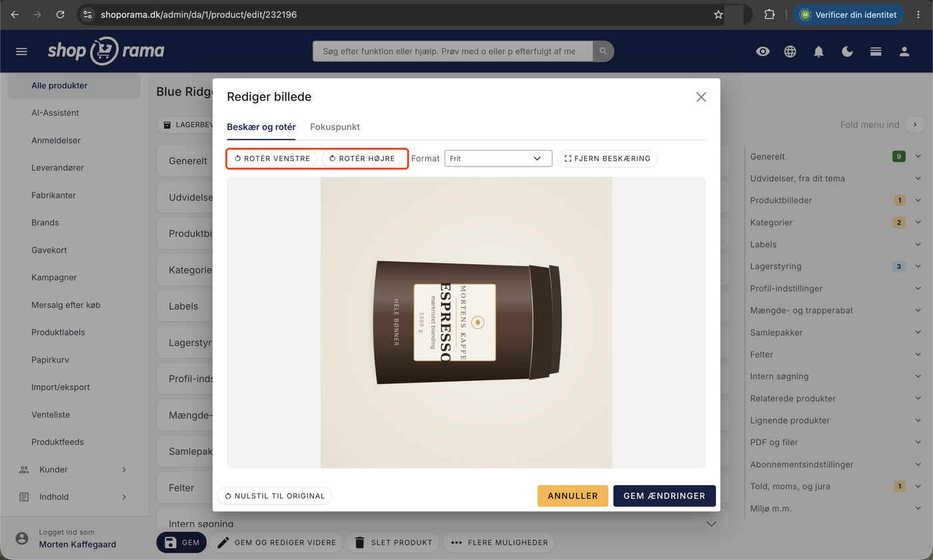Image resolution: width=933 pixels, height=560 pixels.
Task: Close the Rediger billede dialog
Action: (x=701, y=97)
